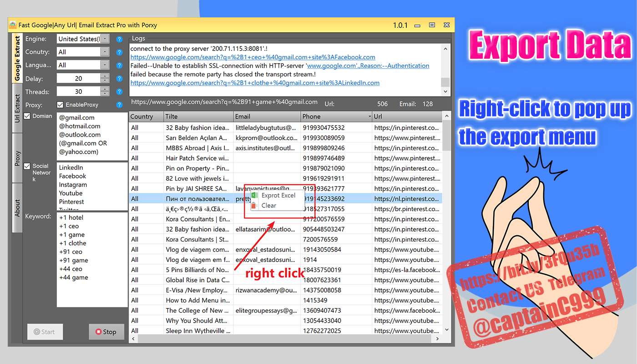The image size is (637, 364).
Task: Select Exprot Excel from the context menu
Action: (x=278, y=195)
